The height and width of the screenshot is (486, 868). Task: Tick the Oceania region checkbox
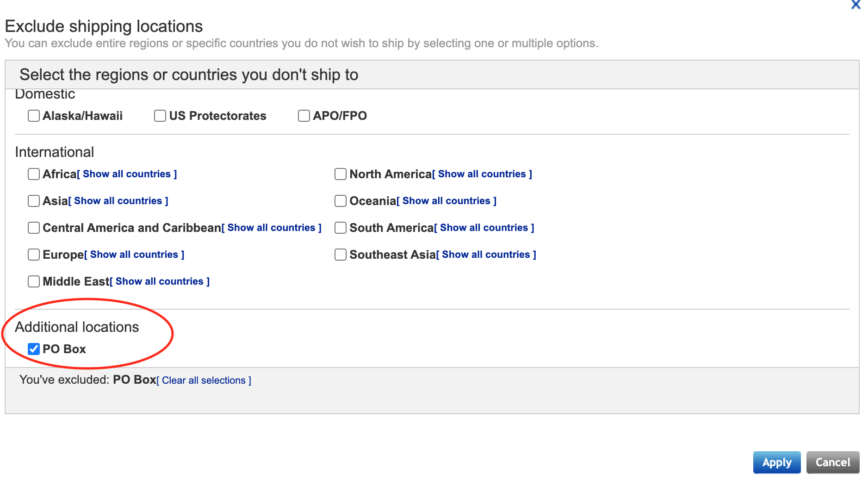pyautogui.click(x=341, y=201)
